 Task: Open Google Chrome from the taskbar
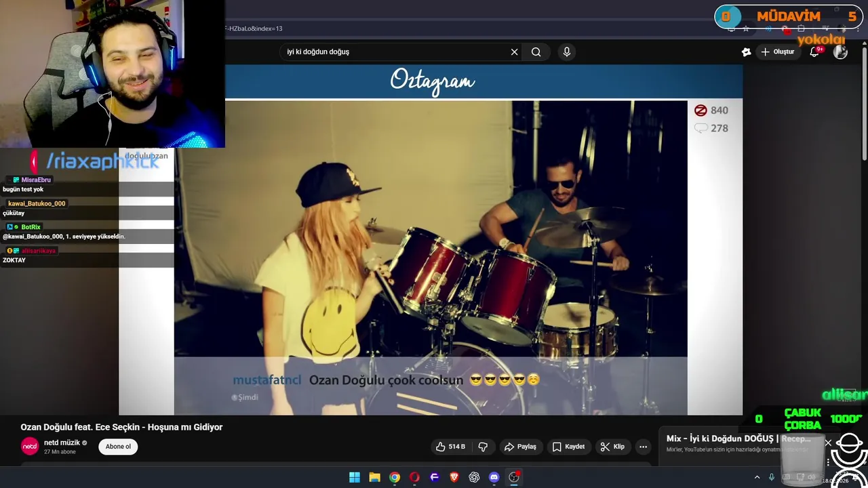(x=395, y=477)
